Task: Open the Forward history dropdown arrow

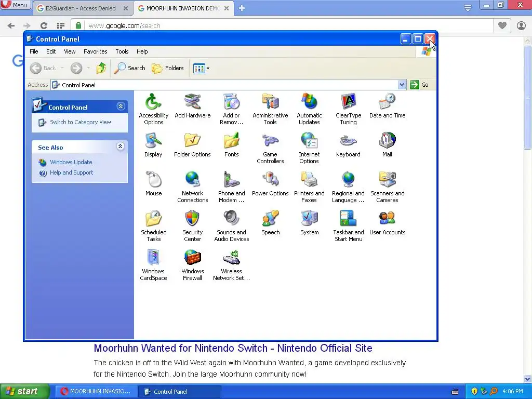Action: [88, 68]
